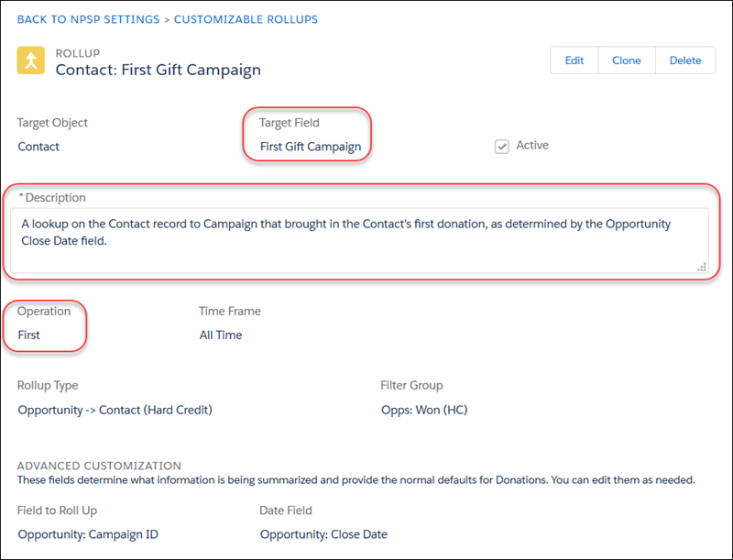Click the Active label next to checkbox
This screenshot has width=733, height=560.
pos(532,145)
